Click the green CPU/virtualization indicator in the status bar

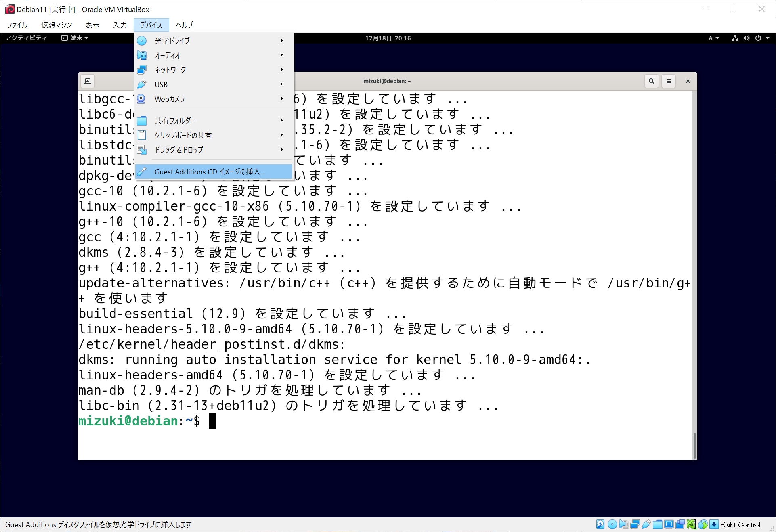pos(691,524)
